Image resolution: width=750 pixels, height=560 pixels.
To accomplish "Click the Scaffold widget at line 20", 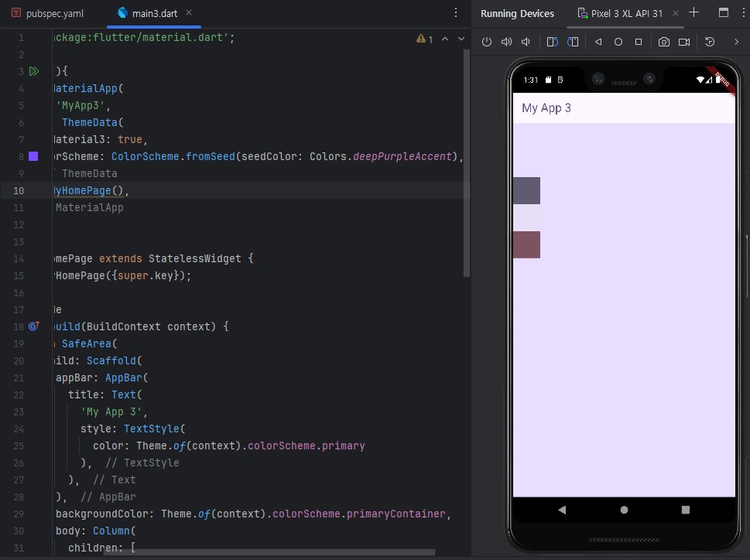I will click(111, 360).
